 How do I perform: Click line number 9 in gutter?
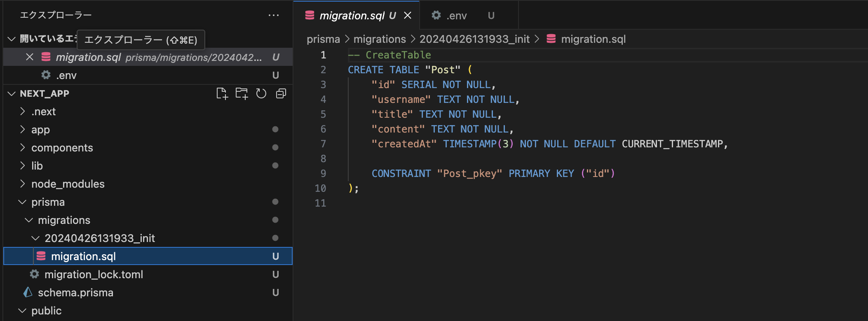point(323,173)
